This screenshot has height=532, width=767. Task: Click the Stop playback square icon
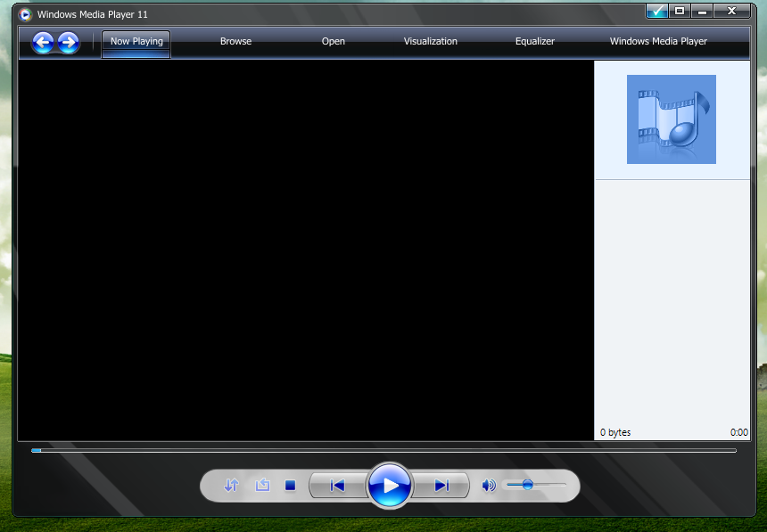tap(290, 486)
